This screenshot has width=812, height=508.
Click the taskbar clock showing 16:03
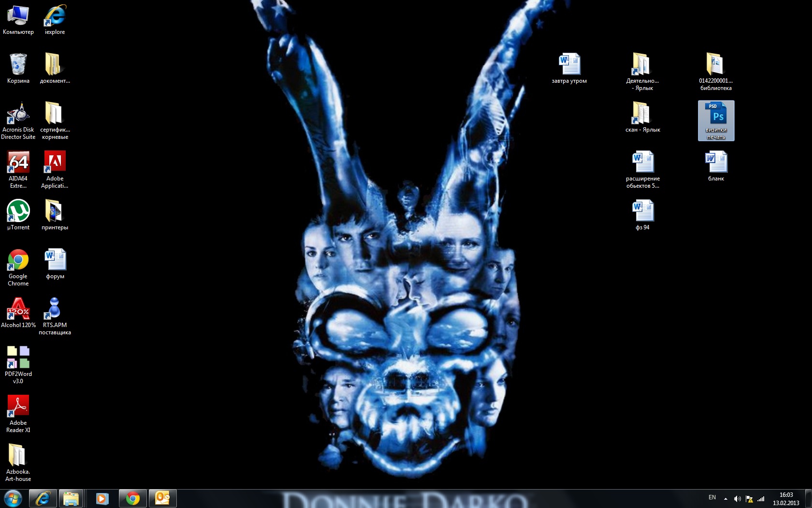[786, 499]
